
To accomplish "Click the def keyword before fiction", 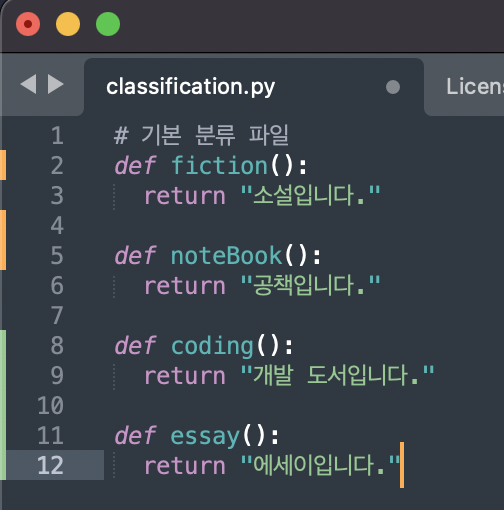I will (135, 165).
